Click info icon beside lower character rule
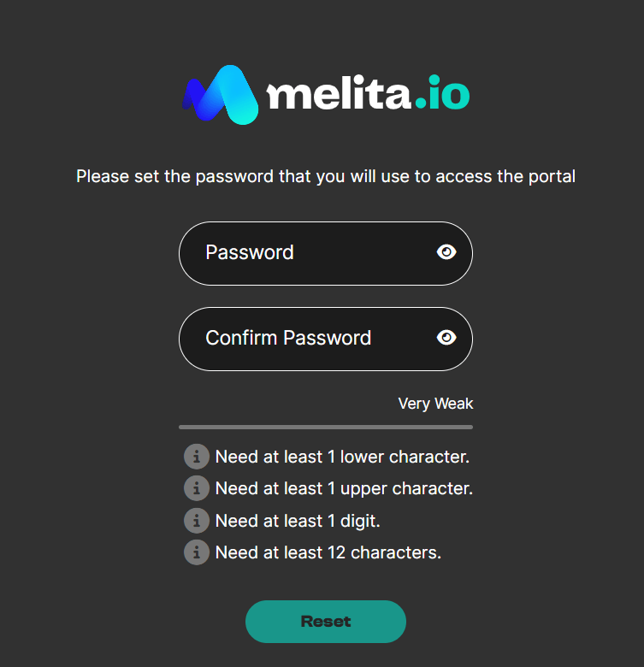Image resolution: width=644 pixels, height=667 pixels. [197, 457]
